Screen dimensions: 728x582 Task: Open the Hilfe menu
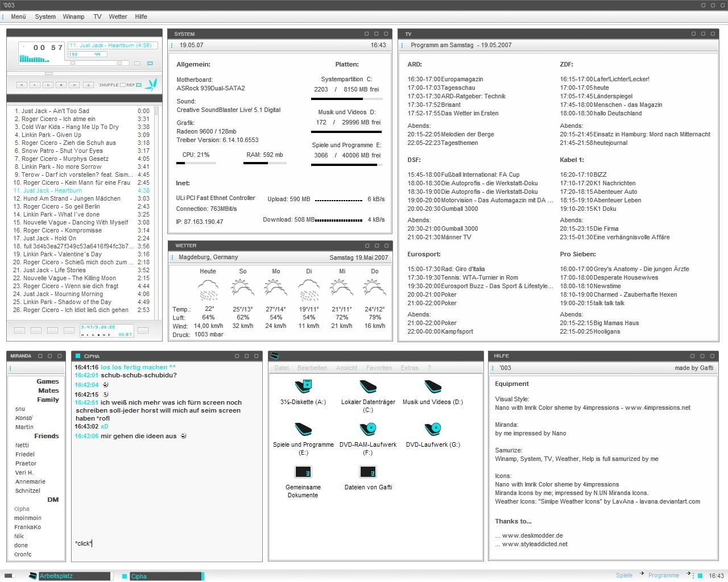141,16
